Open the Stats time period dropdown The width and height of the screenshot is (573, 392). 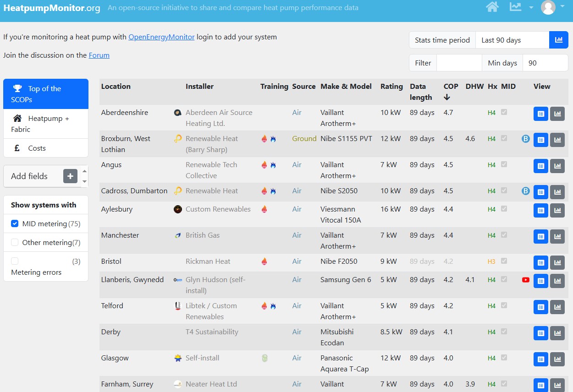coord(512,40)
